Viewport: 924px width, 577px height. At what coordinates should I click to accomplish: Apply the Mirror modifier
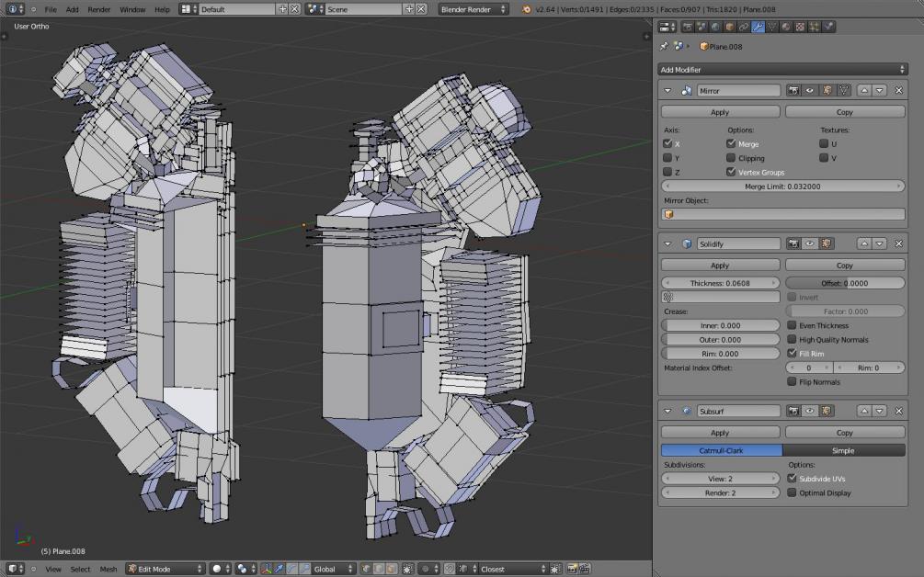720,112
